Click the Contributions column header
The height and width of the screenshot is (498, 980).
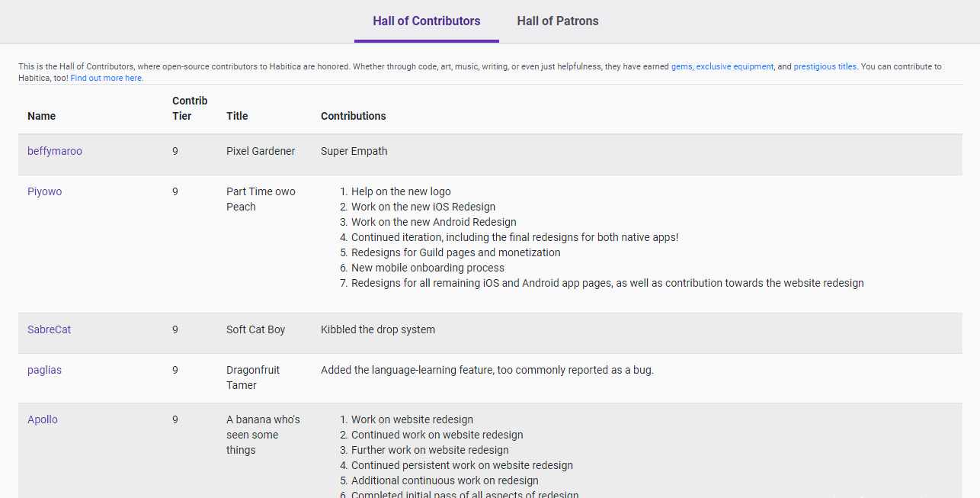pyautogui.click(x=353, y=116)
